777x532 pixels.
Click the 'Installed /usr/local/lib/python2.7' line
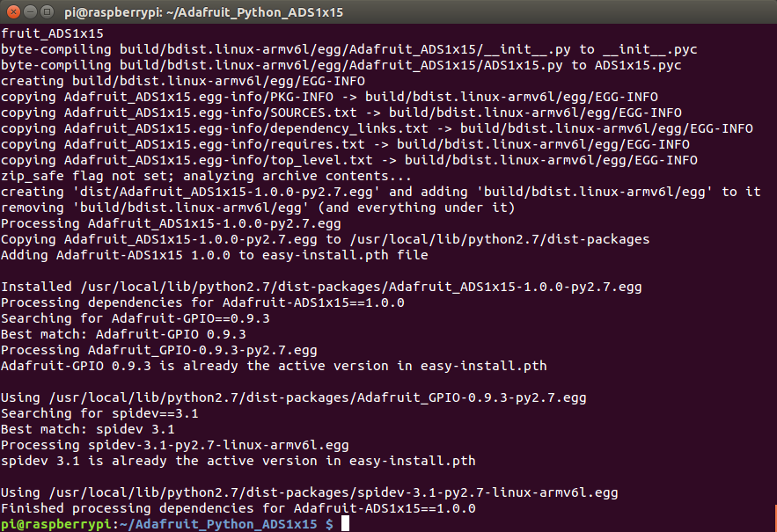(x=321, y=287)
